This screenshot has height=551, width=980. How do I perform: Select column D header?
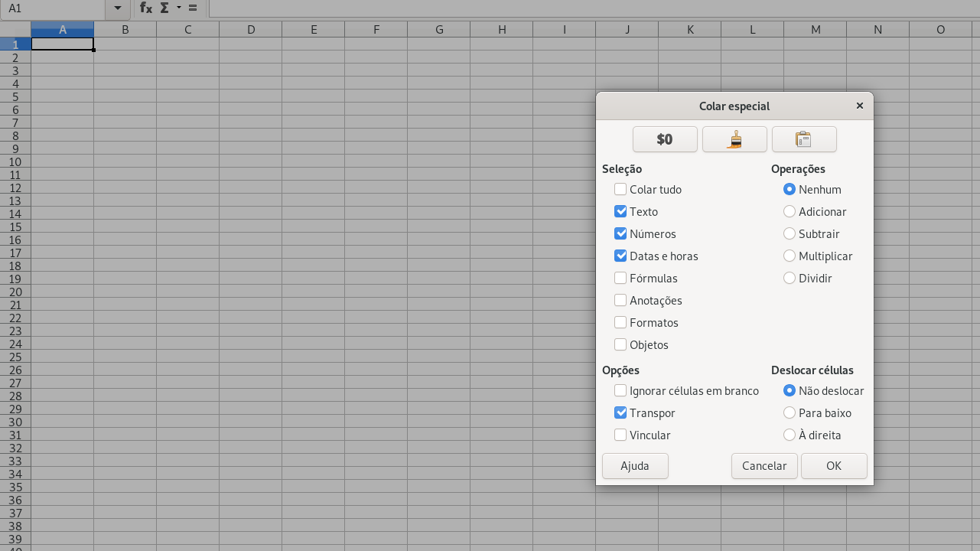(251, 29)
